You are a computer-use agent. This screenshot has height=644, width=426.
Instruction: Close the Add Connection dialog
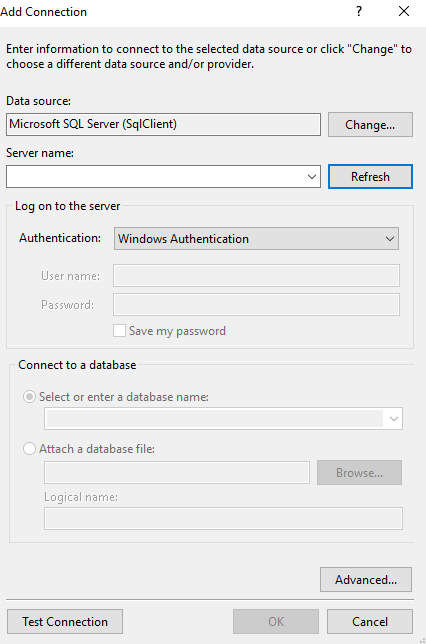(404, 12)
